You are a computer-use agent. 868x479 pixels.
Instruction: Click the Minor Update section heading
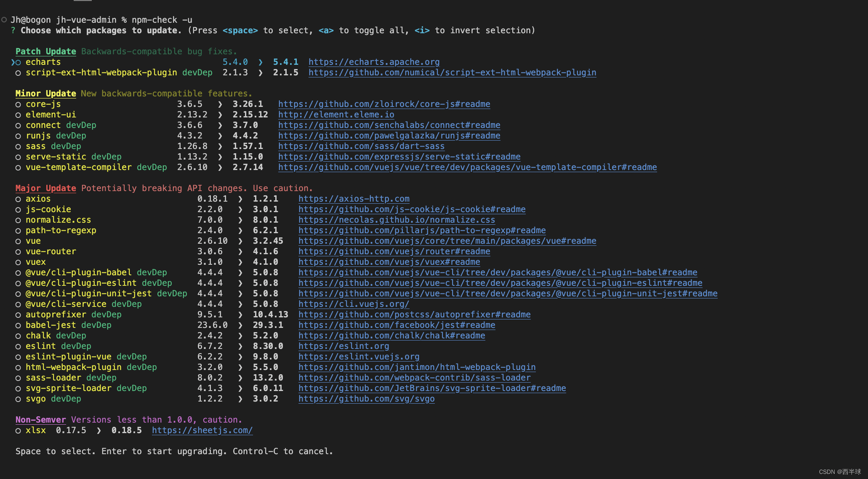pos(45,94)
